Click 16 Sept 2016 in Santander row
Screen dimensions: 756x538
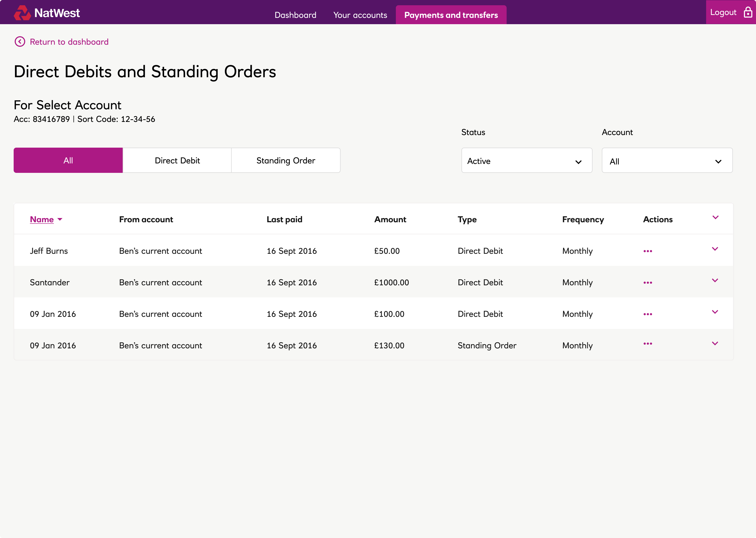coord(292,282)
